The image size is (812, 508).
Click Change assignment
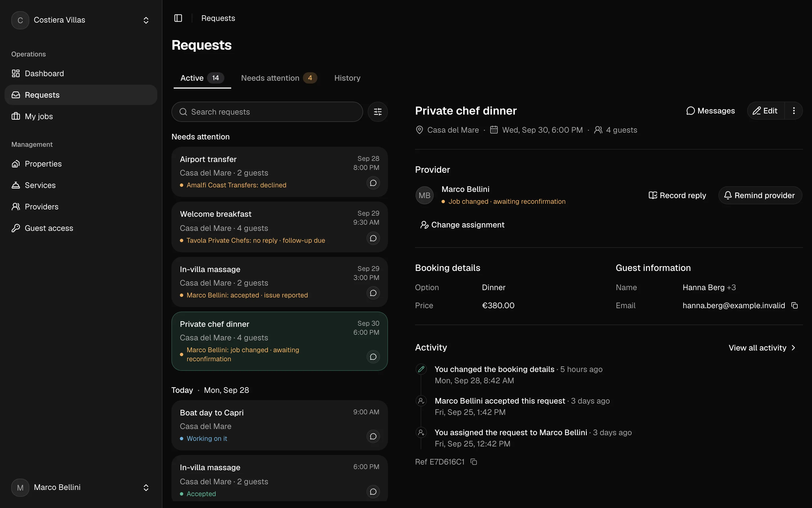(x=462, y=225)
